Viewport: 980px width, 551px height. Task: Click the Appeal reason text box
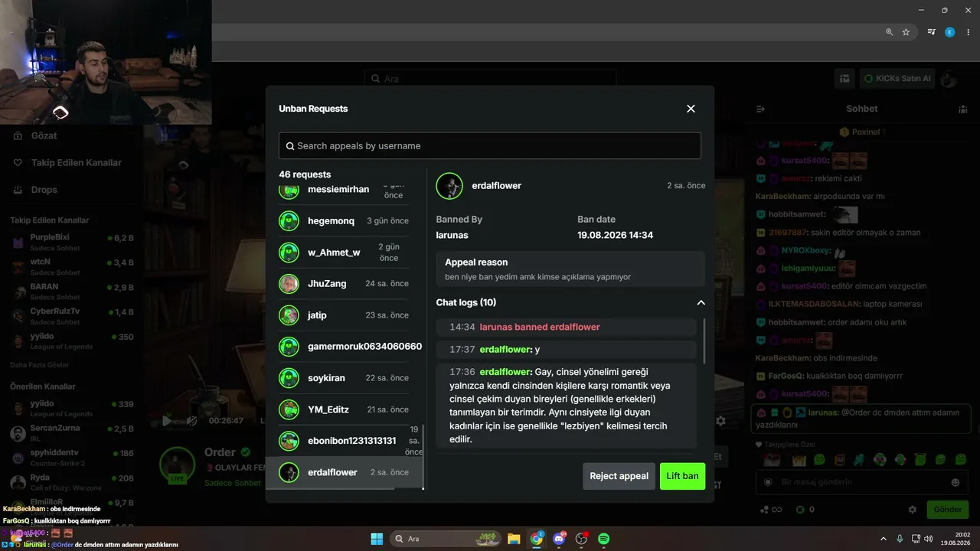[570, 269]
